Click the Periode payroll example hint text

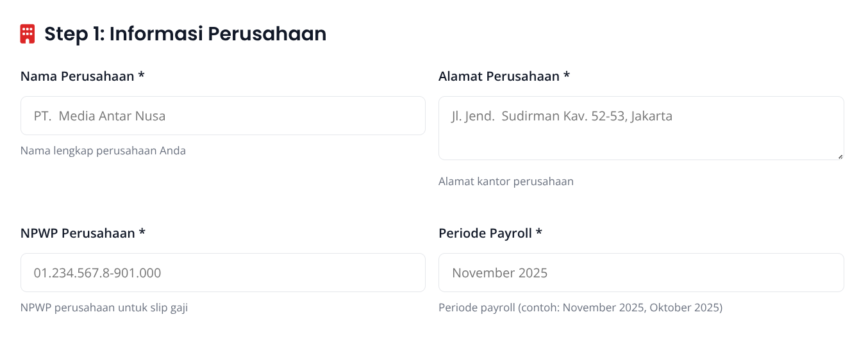tap(580, 307)
